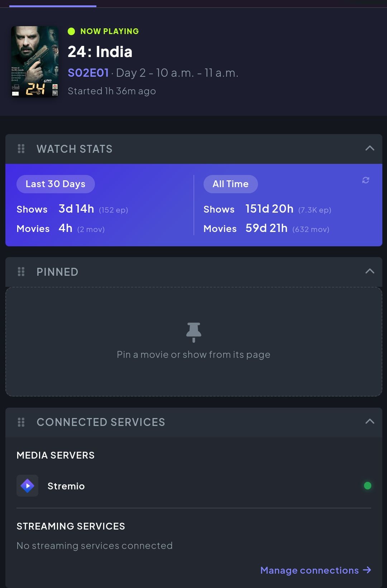Click the Stremio logo icon
The width and height of the screenshot is (387, 588).
tap(28, 486)
